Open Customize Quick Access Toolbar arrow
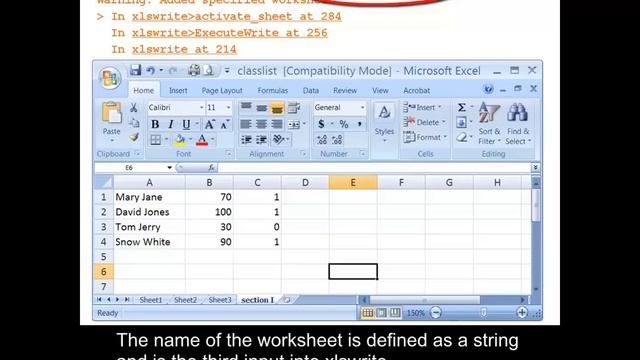 point(227,71)
